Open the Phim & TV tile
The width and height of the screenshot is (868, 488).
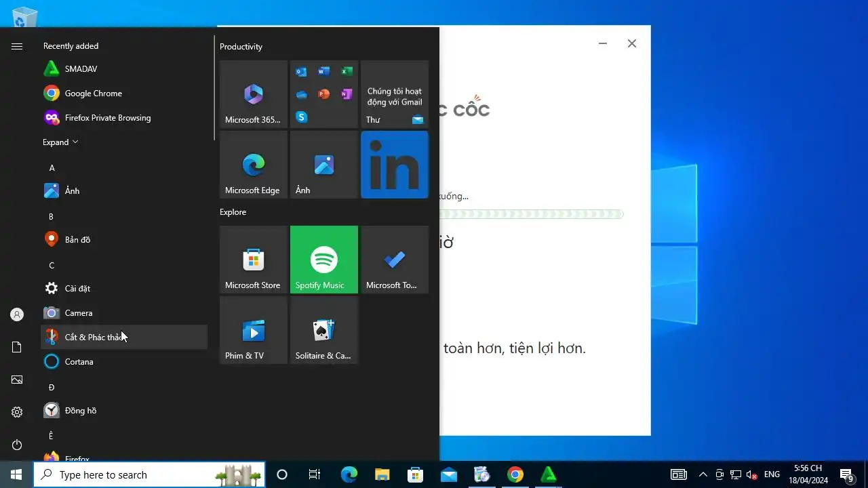click(x=254, y=330)
